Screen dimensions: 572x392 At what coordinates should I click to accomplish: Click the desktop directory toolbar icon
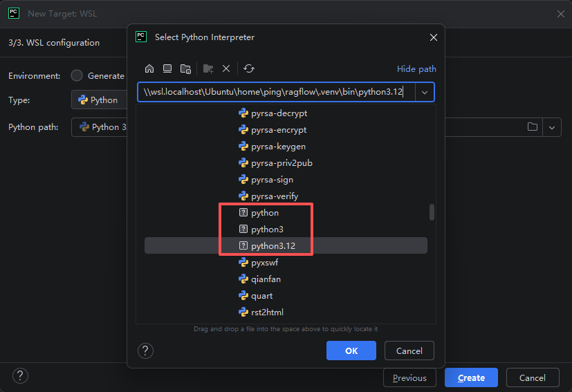coord(167,68)
